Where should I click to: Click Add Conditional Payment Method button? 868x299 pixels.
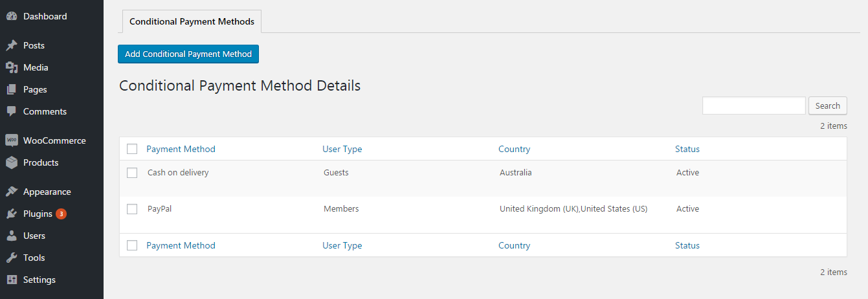pos(188,54)
